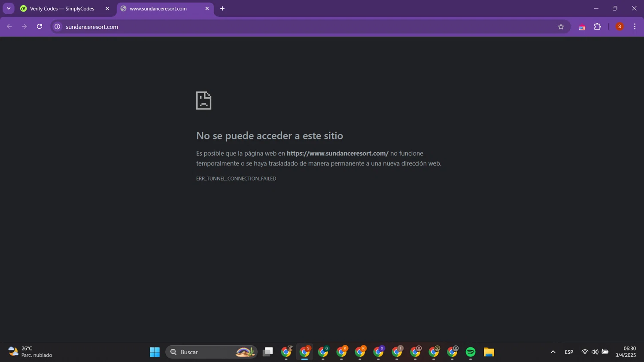Open Chrome's three-dot menu
644x362 pixels.
coord(635,27)
